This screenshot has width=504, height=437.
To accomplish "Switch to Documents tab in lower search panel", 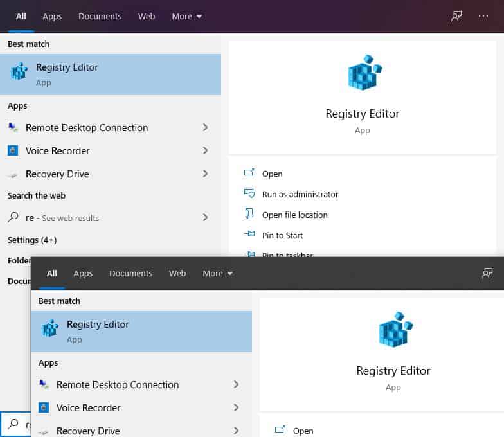I will [x=131, y=274].
